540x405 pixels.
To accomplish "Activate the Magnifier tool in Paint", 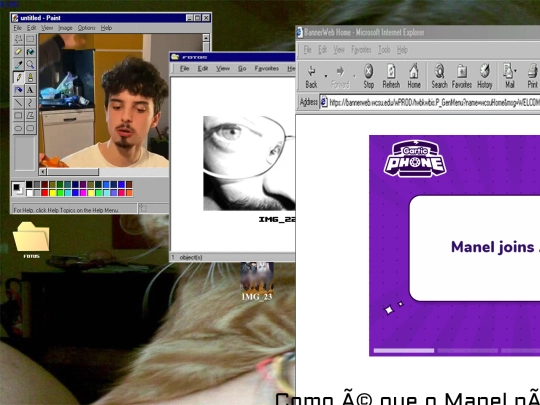I will coord(30,65).
